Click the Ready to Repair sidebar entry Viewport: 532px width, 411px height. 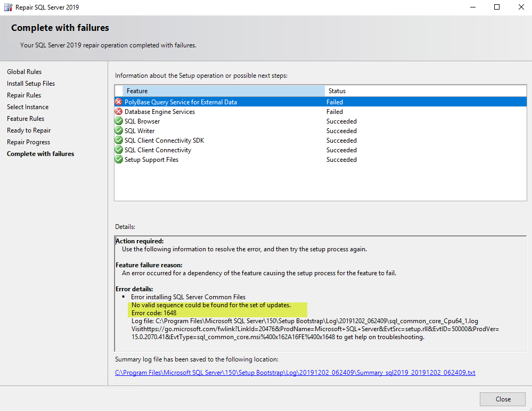click(x=28, y=130)
